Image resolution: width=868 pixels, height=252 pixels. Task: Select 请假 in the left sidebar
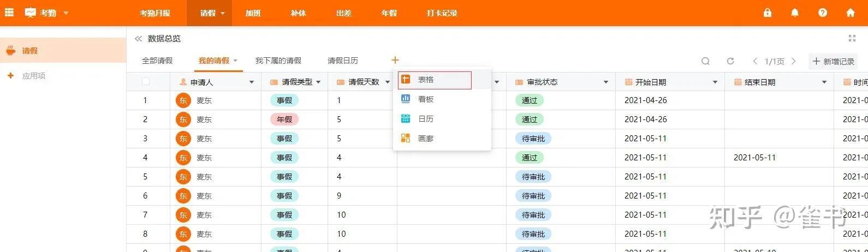[x=63, y=50]
